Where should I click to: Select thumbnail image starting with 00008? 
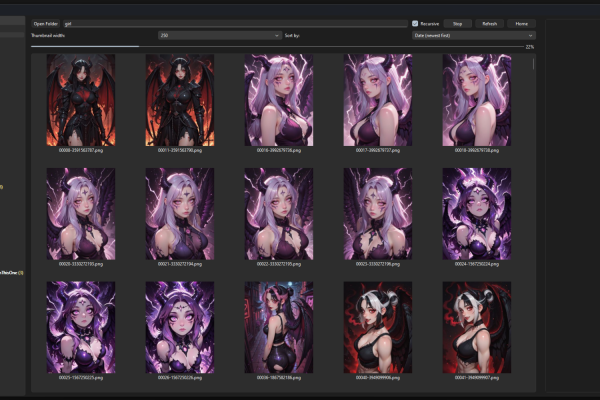tap(81, 100)
